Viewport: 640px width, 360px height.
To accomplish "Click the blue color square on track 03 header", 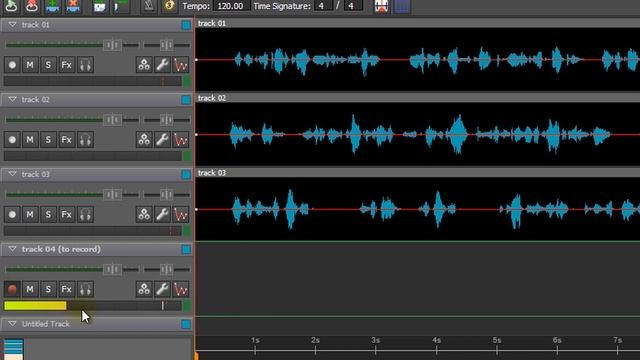I will point(186,175).
